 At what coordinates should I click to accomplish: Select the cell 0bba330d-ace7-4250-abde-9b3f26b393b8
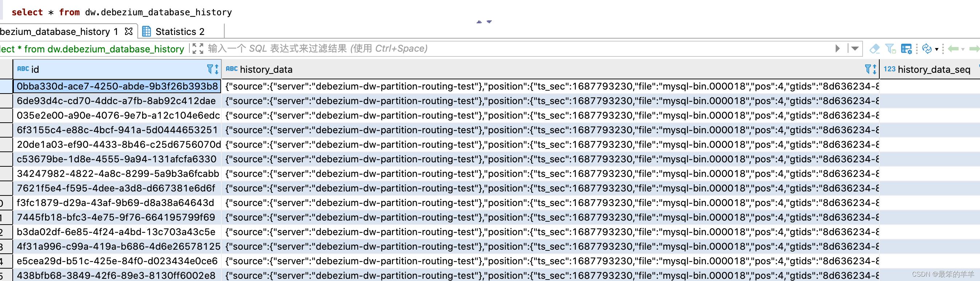click(117, 86)
